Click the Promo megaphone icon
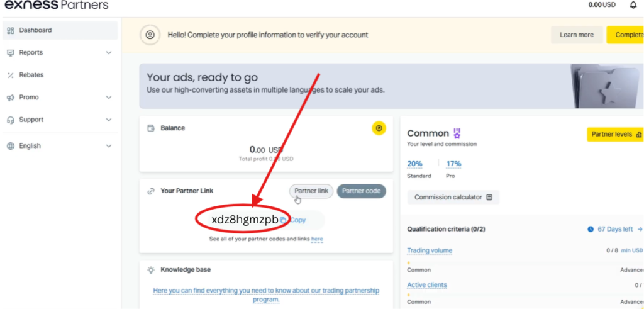644x309 pixels. (11, 98)
